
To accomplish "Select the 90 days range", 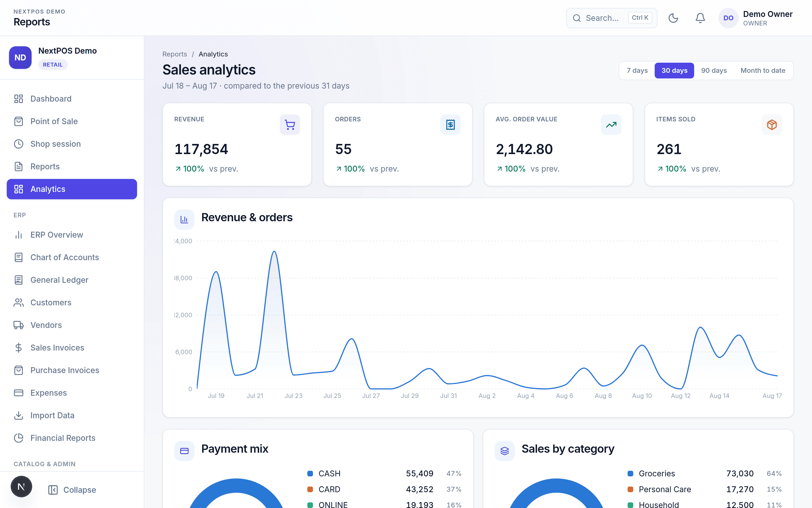I will pyautogui.click(x=714, y=71).
